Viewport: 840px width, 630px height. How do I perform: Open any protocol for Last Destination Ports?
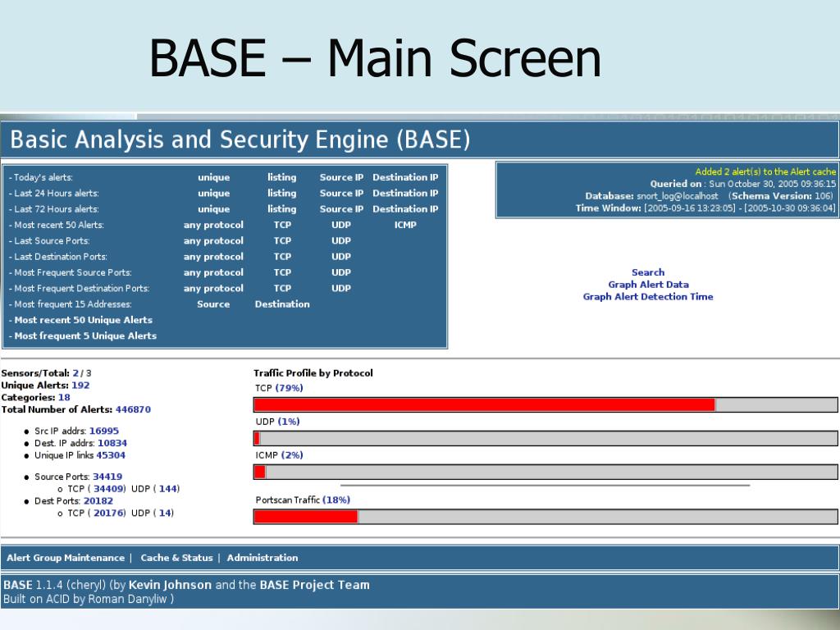tap(213, 257)
